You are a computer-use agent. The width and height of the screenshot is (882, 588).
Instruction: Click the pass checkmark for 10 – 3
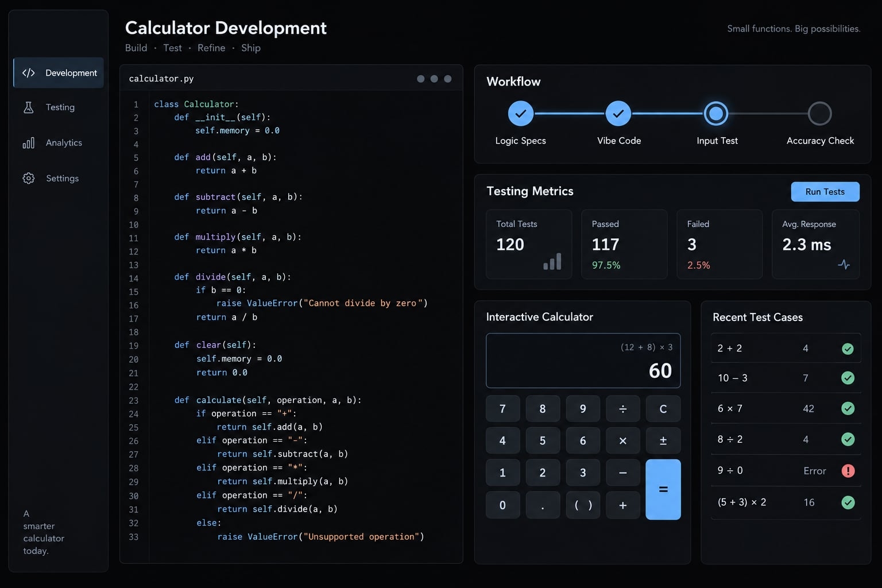pyautogui.click(x=848, y=378)
